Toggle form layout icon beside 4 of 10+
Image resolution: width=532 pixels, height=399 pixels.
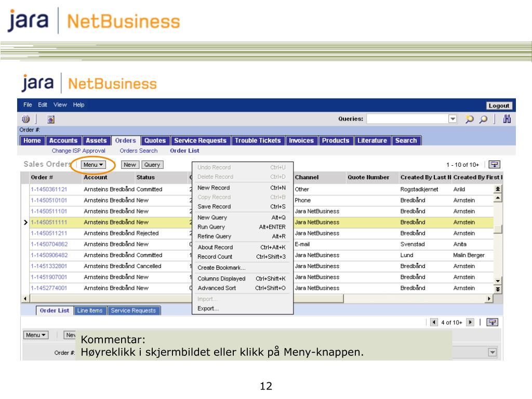[x=493, y=322]
